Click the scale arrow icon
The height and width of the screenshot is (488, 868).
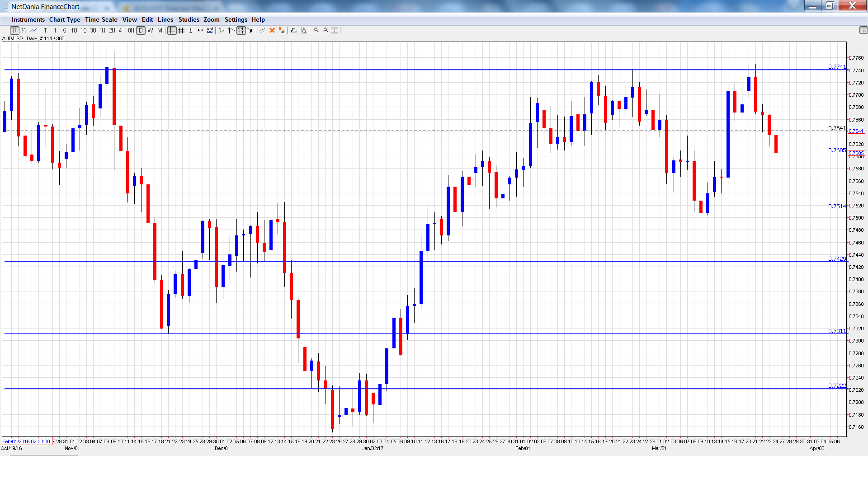[x=250, y=31]
